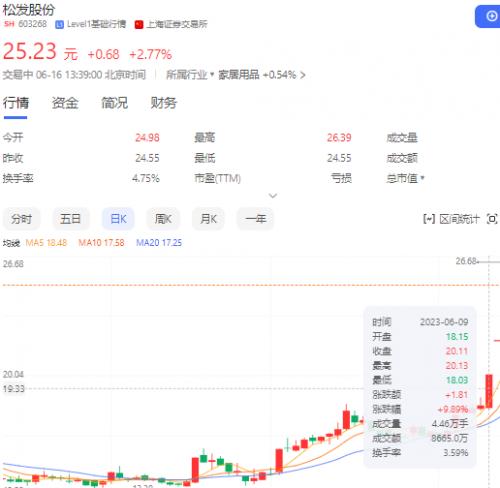
Task: Click the 换手率 value 4.75%
Action: pos(146,178)
